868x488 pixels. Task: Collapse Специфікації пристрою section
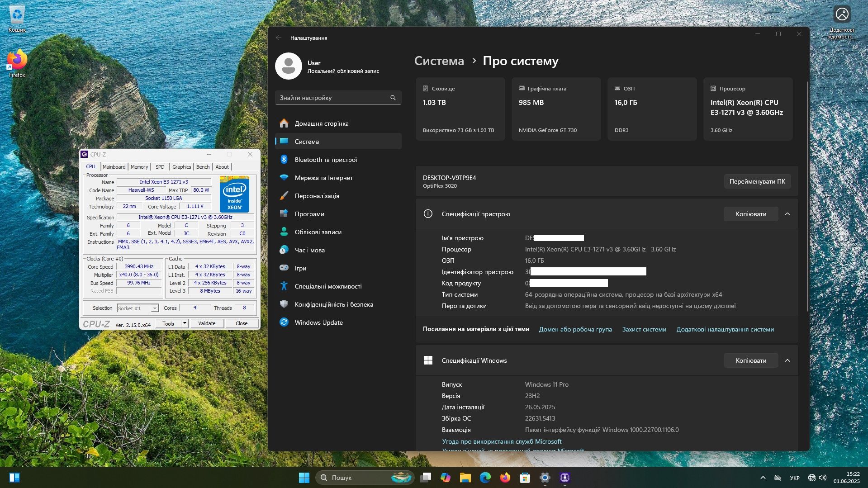[x=787, y=214]
